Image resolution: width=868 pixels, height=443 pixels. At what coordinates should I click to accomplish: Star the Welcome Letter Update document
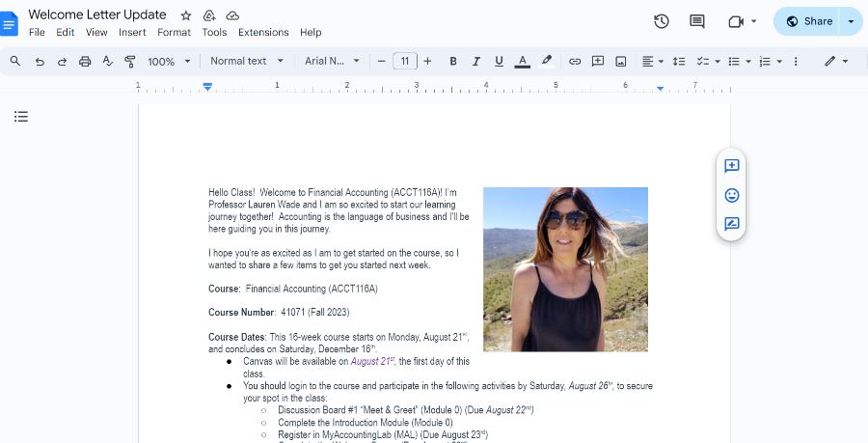[186, 15]
